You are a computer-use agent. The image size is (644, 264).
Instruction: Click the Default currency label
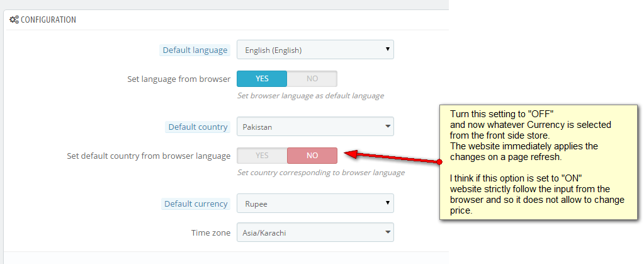pyautogui.click(x=196, y=204)
